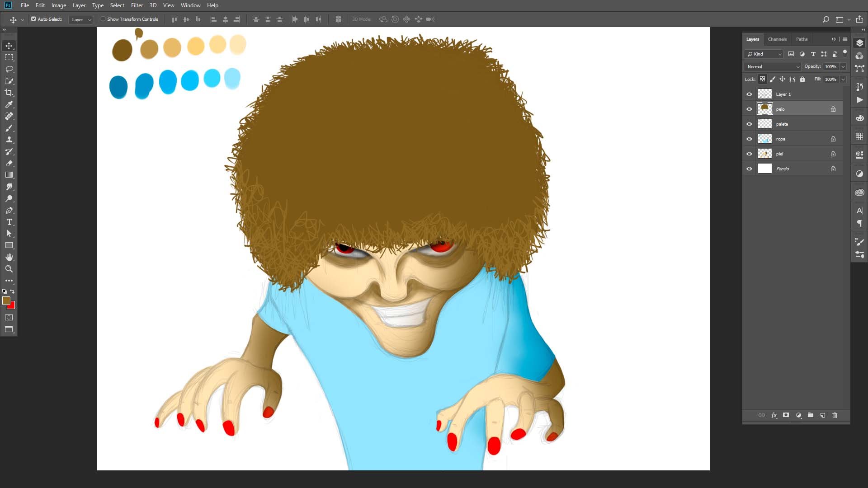Viewport: 868px width, 488px height.
Task: Select the Zoom tool
Action: coord(9,269)
